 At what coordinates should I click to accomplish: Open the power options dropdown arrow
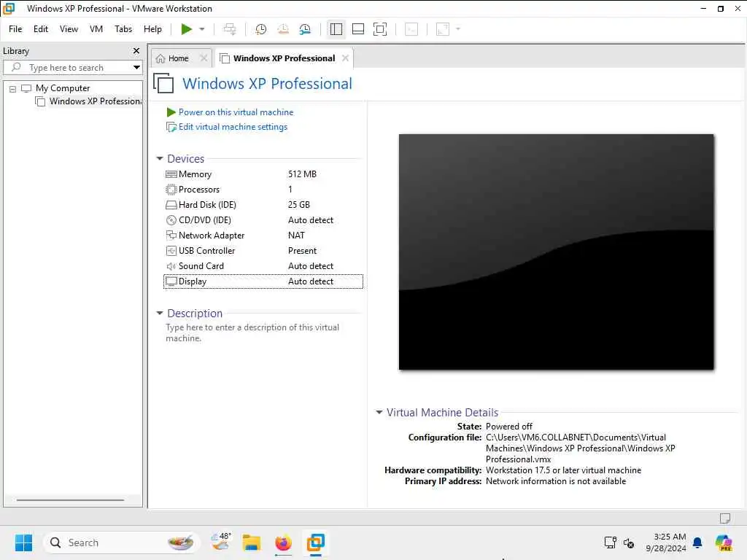(202, 29)
